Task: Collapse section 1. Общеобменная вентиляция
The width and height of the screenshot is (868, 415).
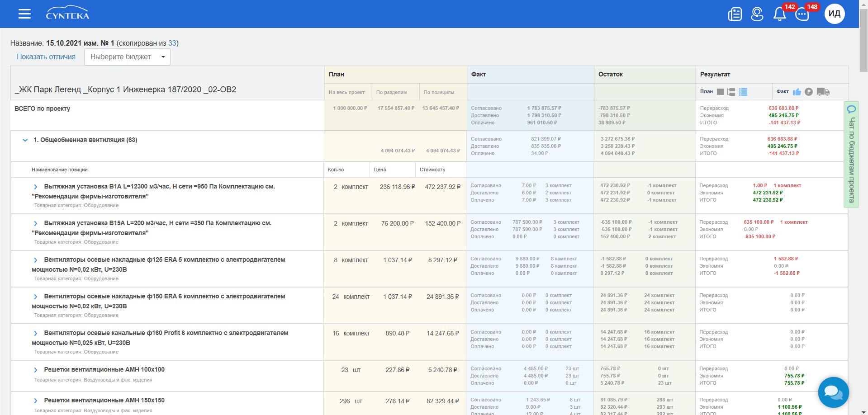Action: tap(25, 140)
